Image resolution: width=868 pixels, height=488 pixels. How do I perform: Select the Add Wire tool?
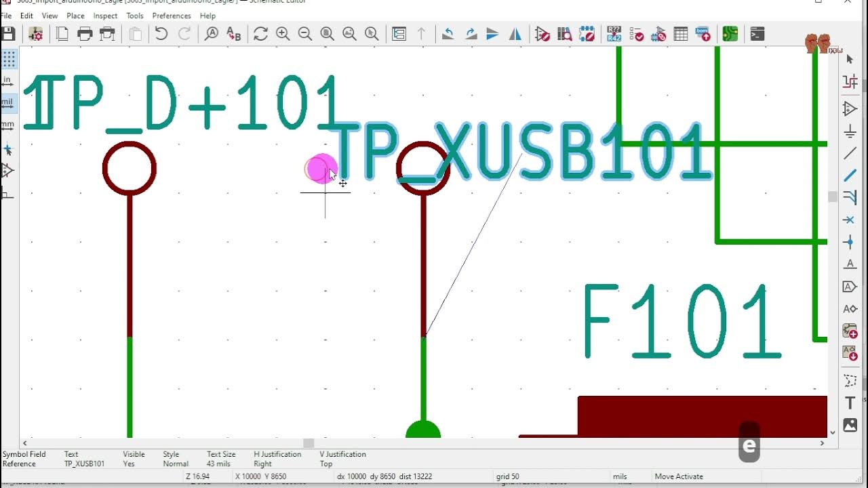[850, 153]
